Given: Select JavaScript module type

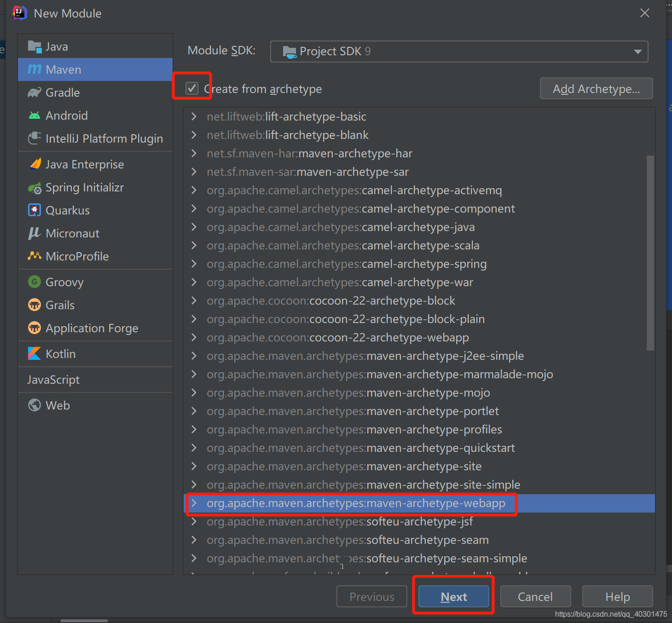Looking at the screenshot, I should click(x=95, y=380).
